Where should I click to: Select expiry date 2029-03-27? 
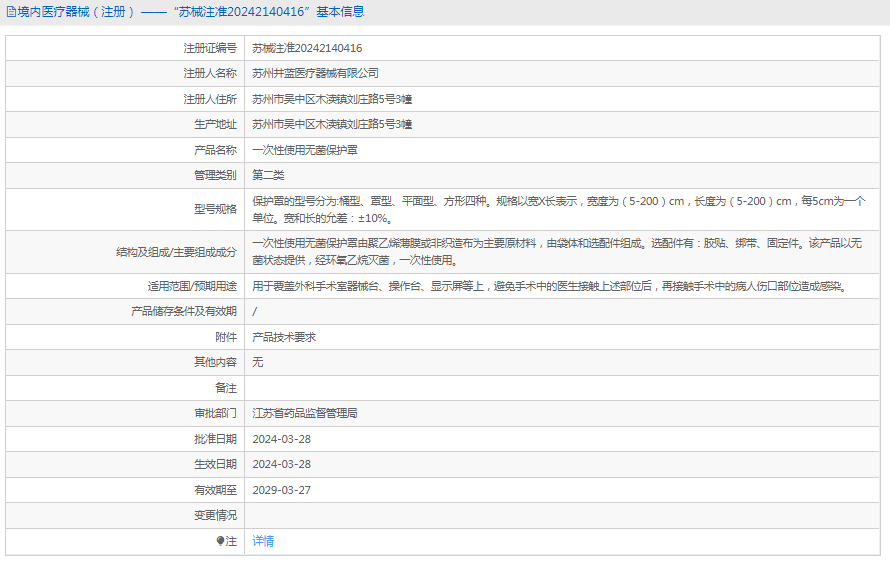tap(282, 490)
